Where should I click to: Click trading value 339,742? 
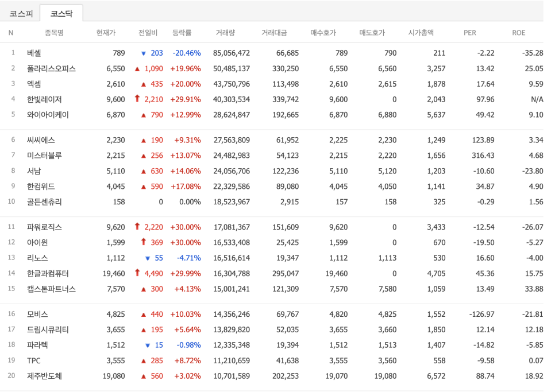[x=286, y=99]
